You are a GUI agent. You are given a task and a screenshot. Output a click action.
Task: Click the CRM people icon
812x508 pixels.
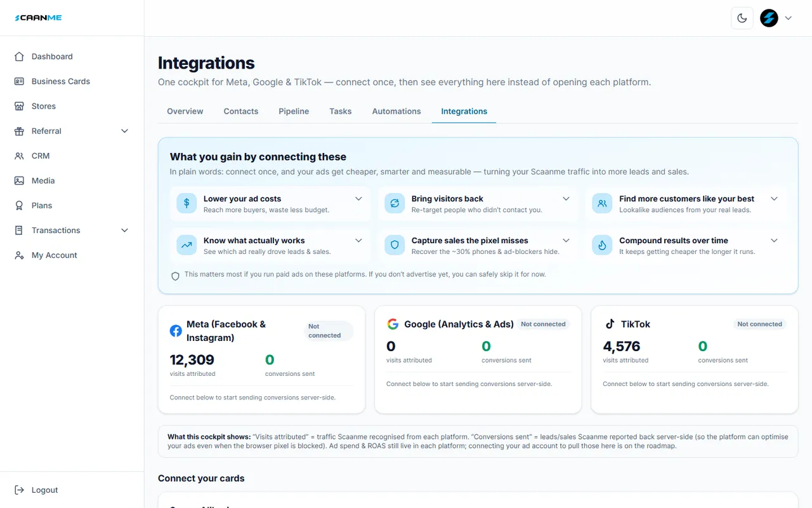[x=19, y=156]
